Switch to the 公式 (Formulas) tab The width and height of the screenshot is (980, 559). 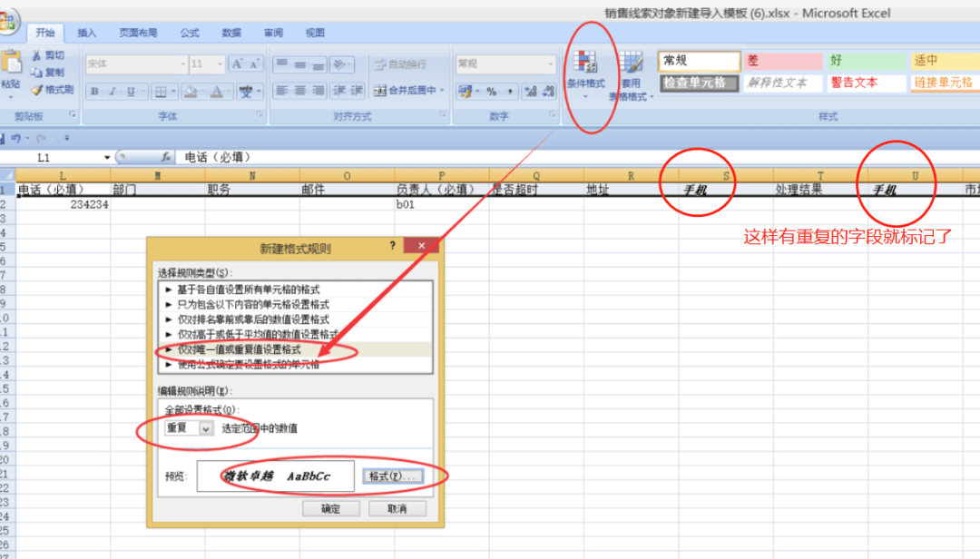tap(190, 34)
